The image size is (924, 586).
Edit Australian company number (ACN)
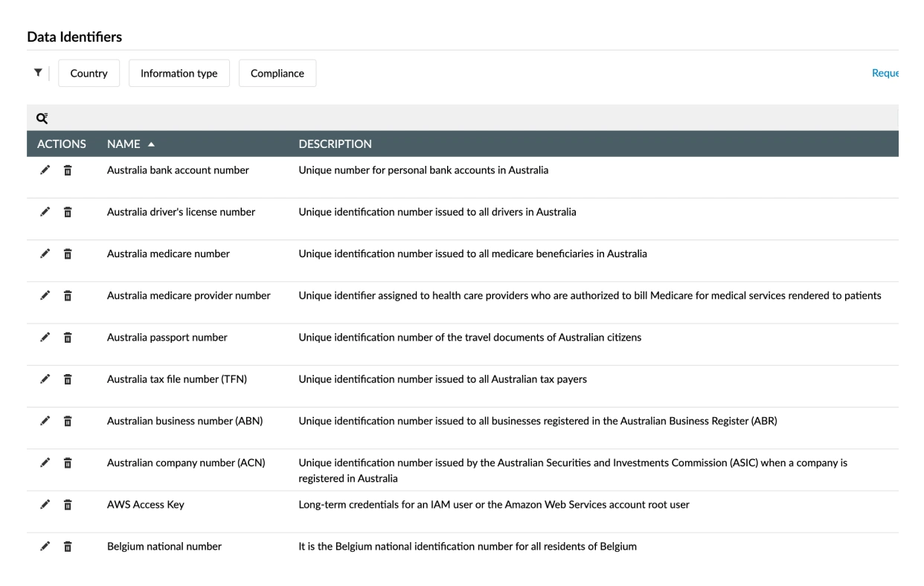45,463
